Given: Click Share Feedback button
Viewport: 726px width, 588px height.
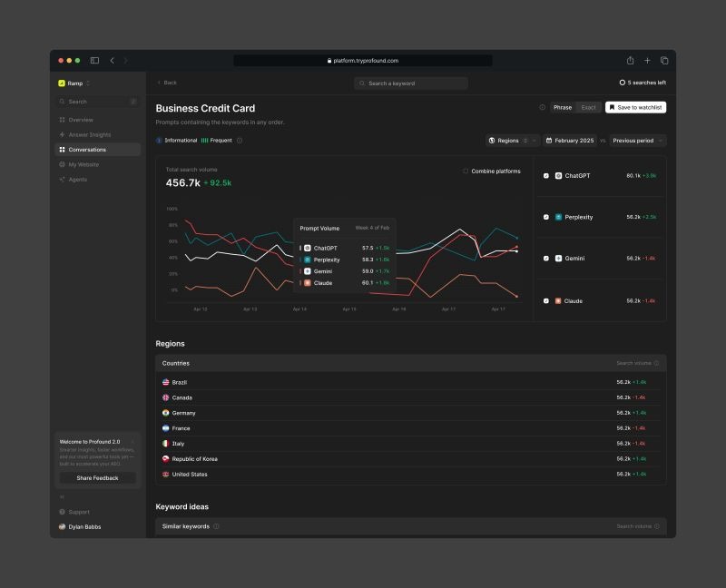Looking at the screenshot, I should click(x=98, y=478).
